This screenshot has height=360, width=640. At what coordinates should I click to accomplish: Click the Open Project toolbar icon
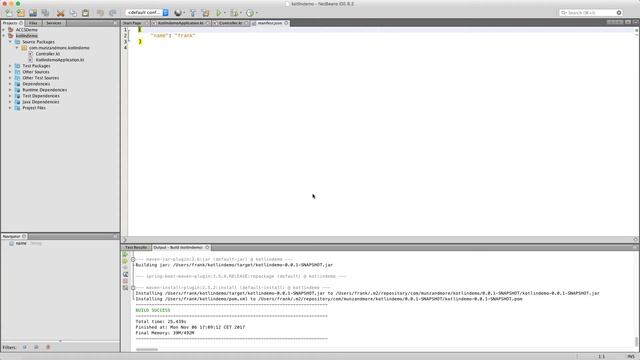(33, 13)
